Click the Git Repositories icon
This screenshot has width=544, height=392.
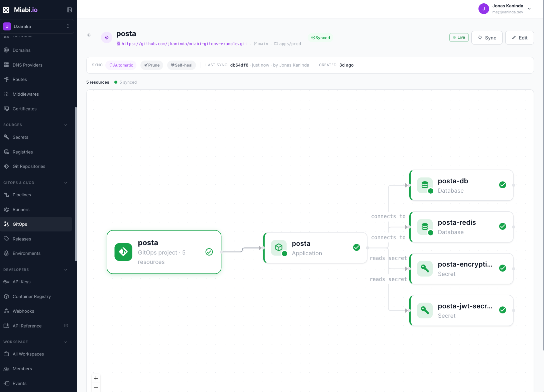coord(6,166)
